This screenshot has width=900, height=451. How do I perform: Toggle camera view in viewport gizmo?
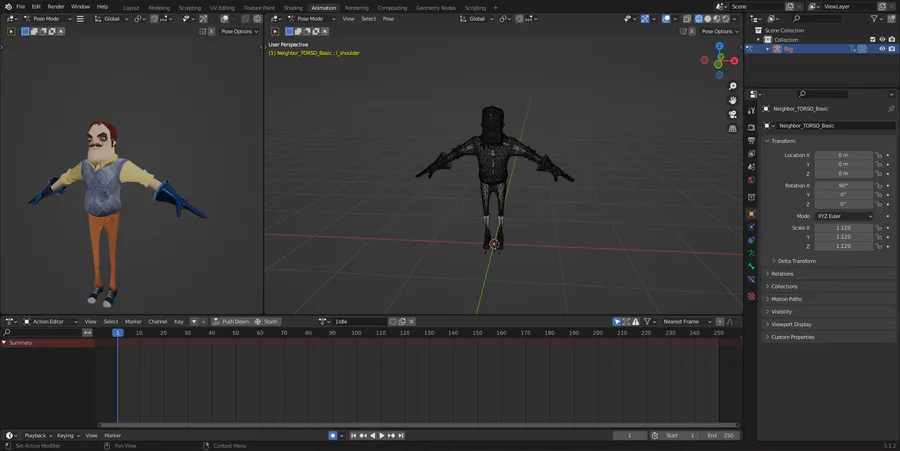coord(733,114)
